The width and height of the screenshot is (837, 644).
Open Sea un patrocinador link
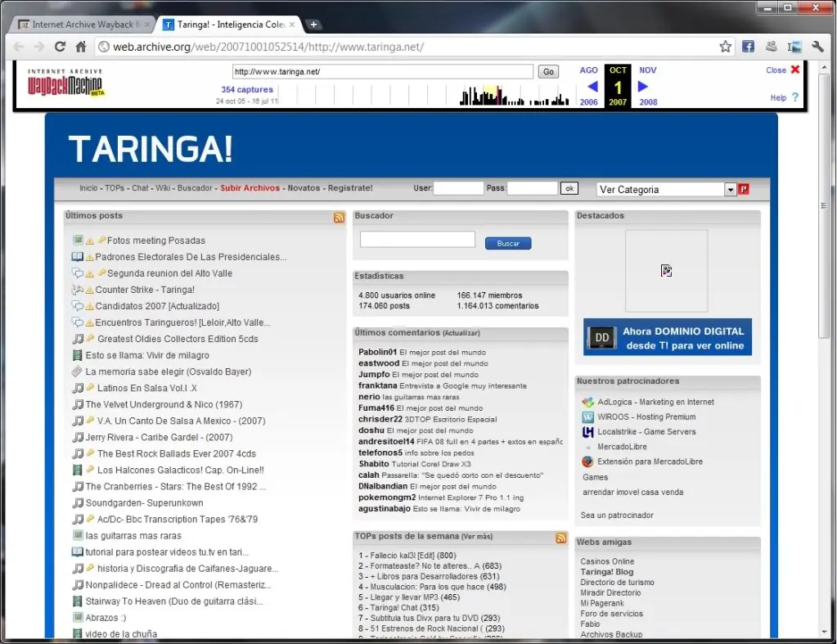point(617,516)
